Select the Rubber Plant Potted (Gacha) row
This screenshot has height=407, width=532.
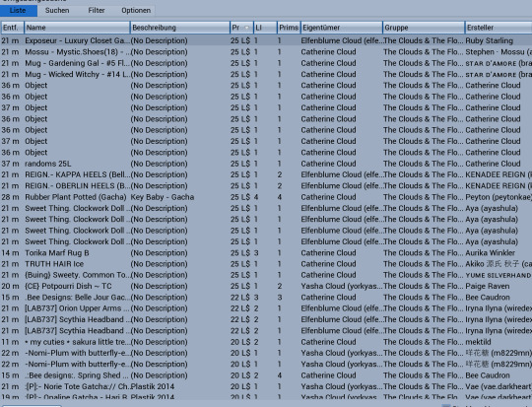[x=266, y=197]
